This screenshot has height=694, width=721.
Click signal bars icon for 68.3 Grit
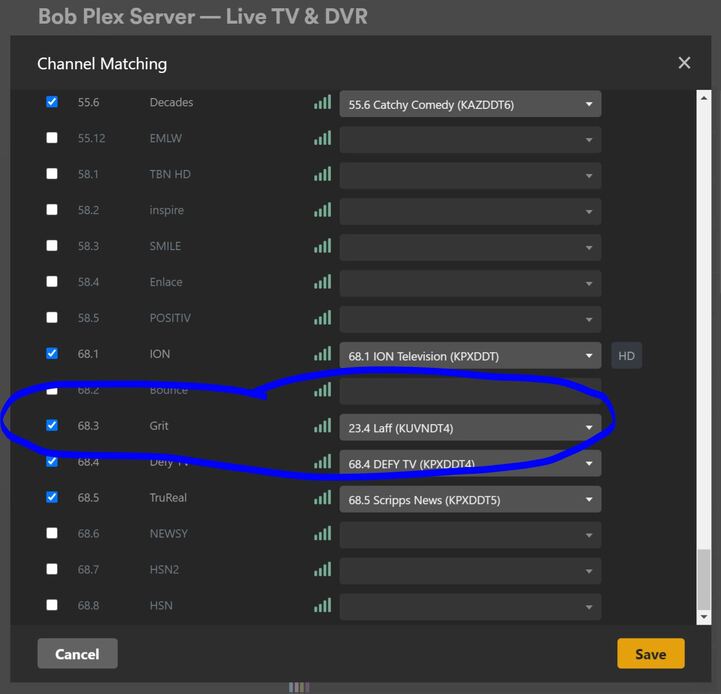[322, 425]
